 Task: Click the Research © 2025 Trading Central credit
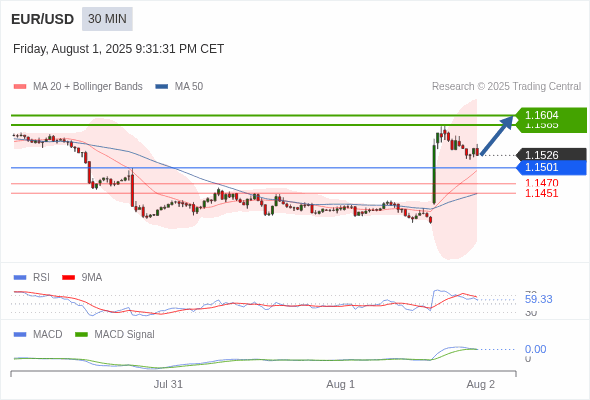click(x=506, y=87)
